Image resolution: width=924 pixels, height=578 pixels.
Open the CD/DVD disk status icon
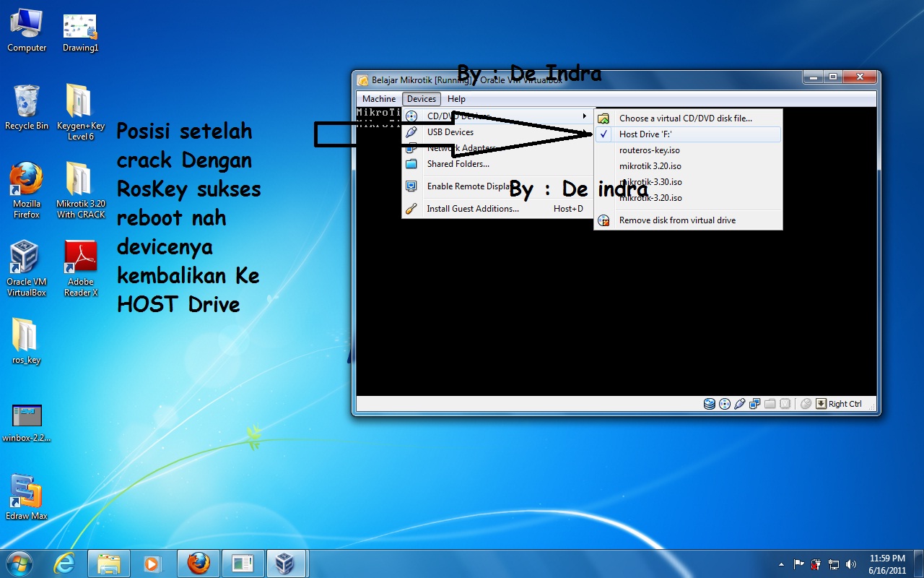coord(724,404)
